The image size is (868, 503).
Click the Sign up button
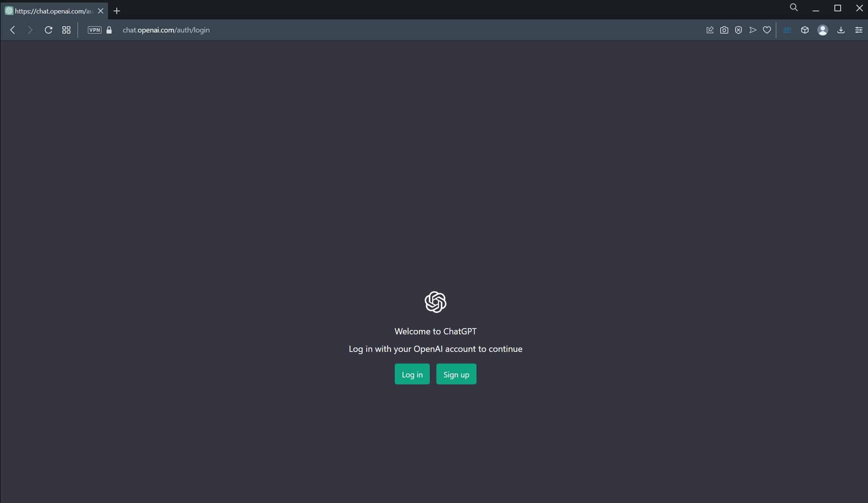point(456,374)
